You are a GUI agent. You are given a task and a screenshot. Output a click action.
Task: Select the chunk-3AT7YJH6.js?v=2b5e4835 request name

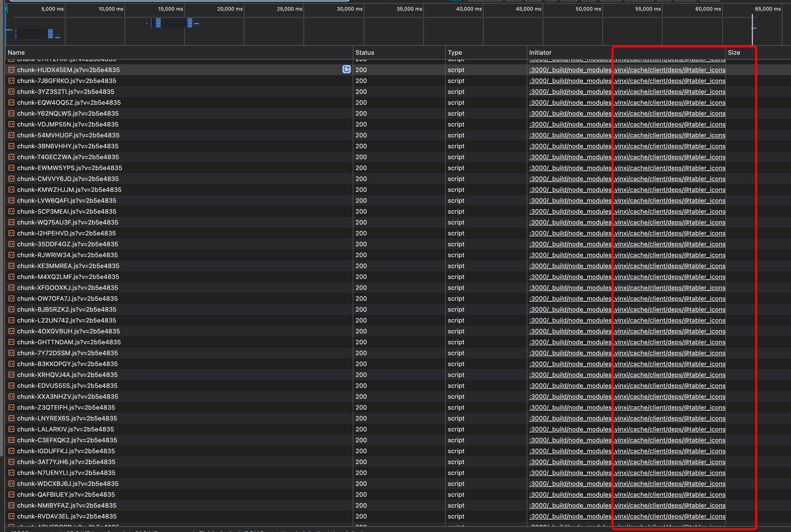[x=66, y=462]
